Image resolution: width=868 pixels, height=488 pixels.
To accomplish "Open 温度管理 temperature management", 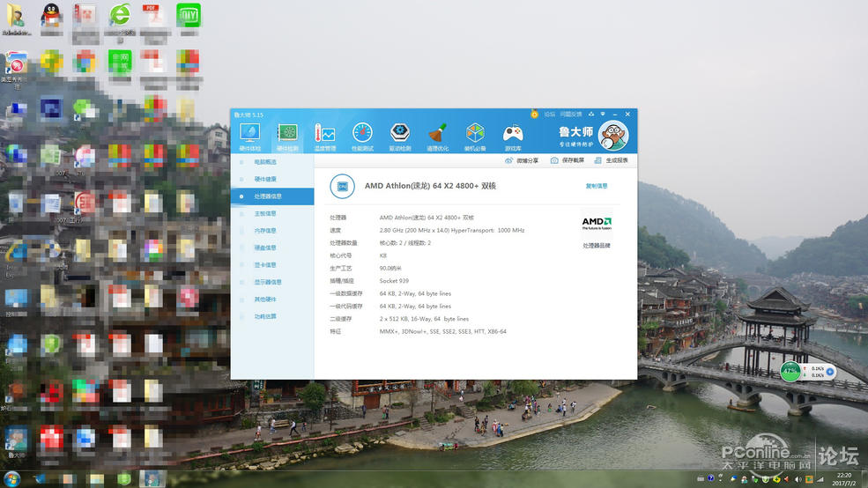I will pyautogui.click(x=325, y=137).
